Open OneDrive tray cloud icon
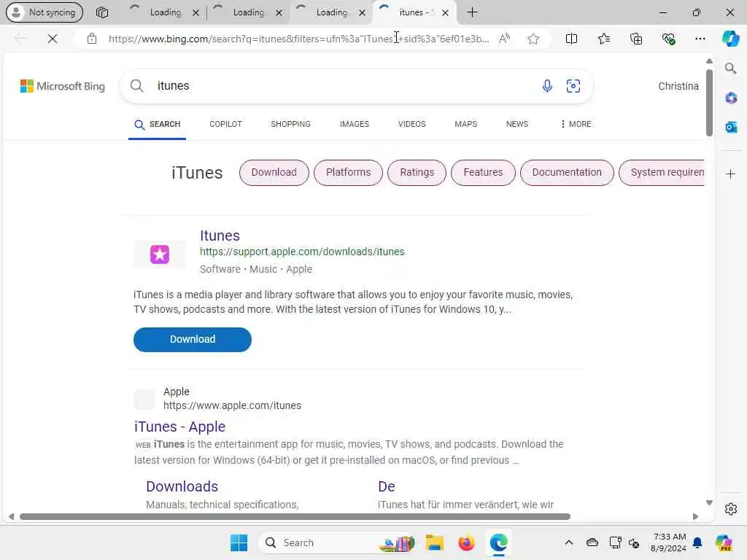The height and width of the screenshot is (560, 747). [x=592, y=542]
